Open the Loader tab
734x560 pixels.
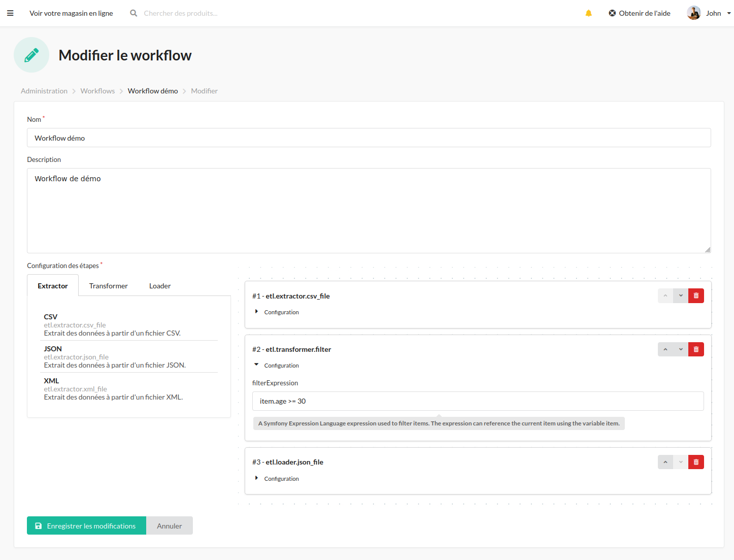click(160, 285)
